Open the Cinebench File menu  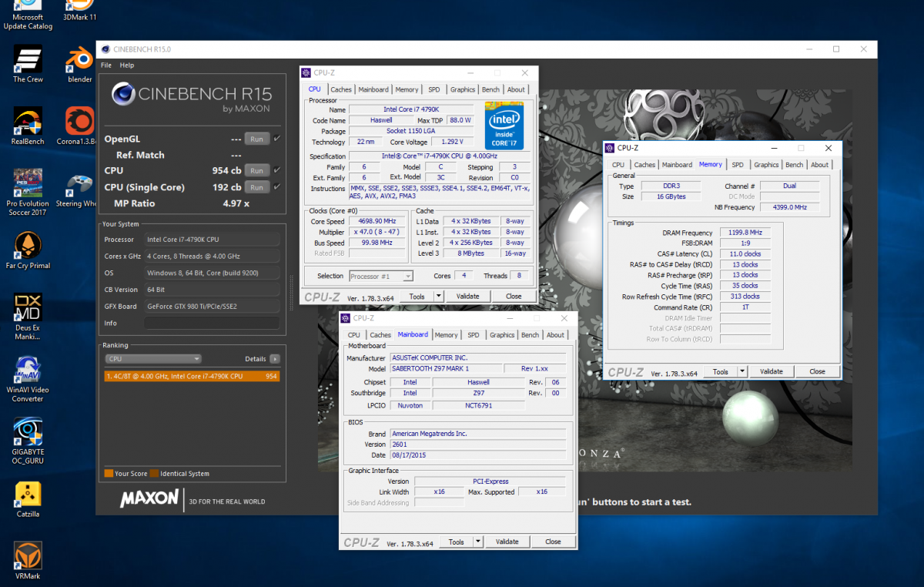click(x=106, y=65)
